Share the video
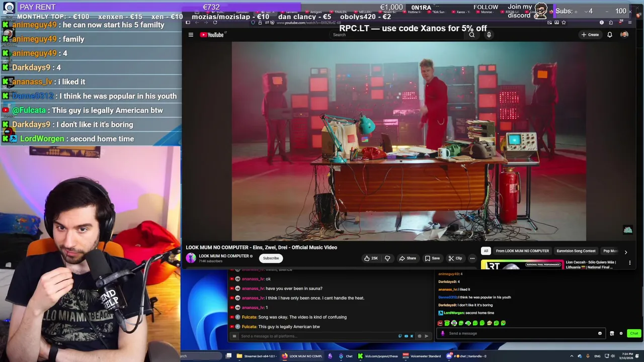644x362 pixels. [x=408, y=258]
